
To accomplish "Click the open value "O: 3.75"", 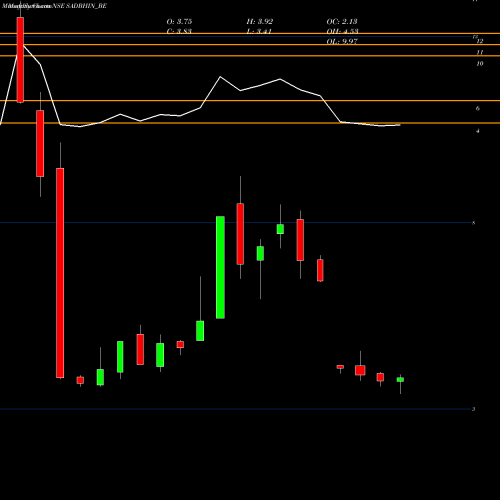I will pyautogui.click(x=179, y=22).
